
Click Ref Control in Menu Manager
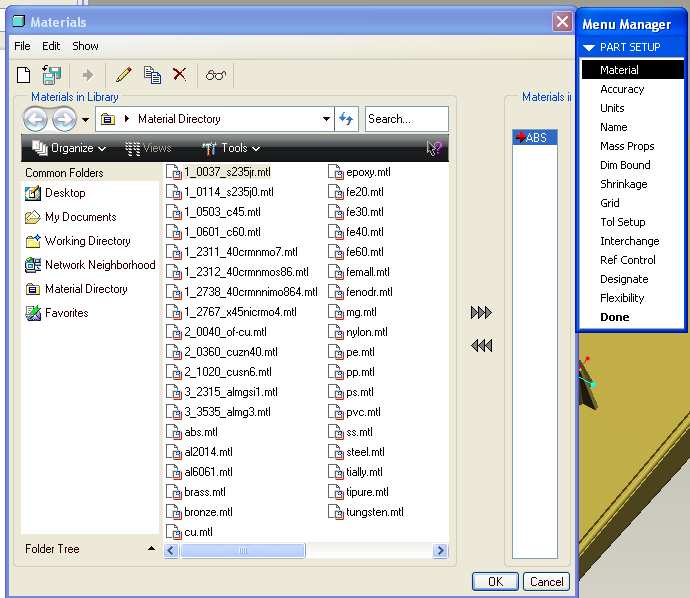click(628, 260)
